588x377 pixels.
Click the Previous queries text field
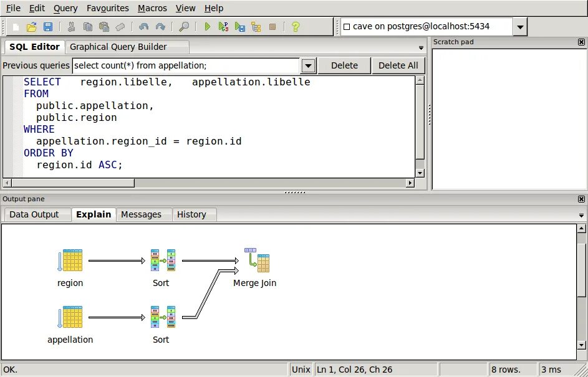[x=186, y=65]
